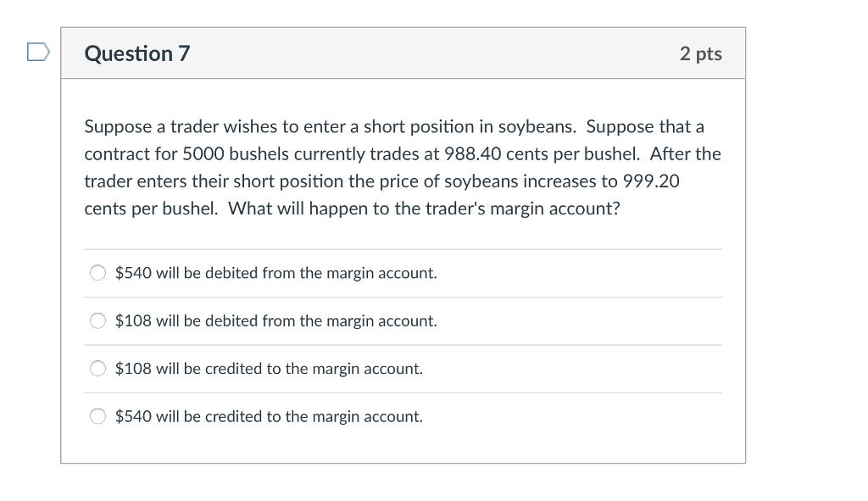Click the answer text '$108 will be credited'

click(x=270, y=369)
